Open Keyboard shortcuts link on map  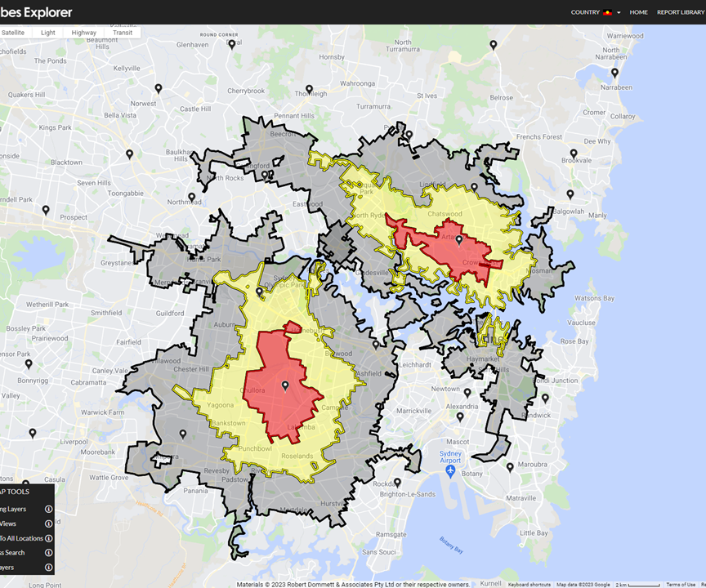[x=529, y=585]
